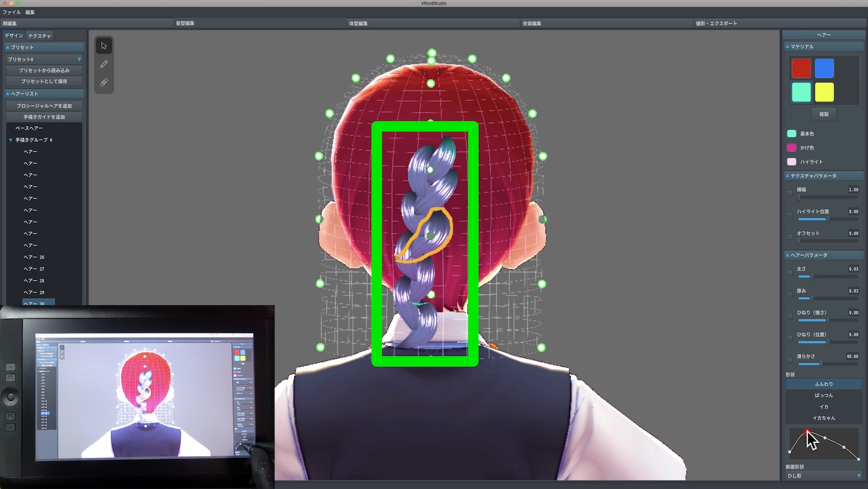This screenshot has width=868, height=489.
Task: Pick the blue material swatch
Action: (x=824, y=68)
